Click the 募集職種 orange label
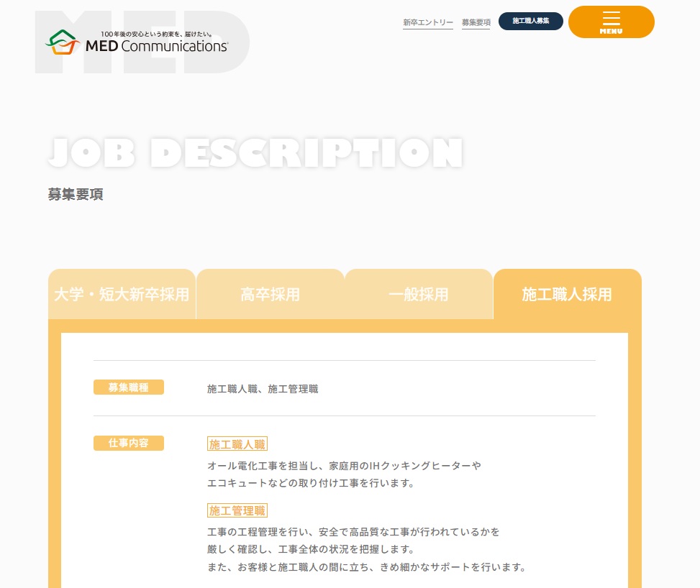Viewport: 700px width, 588px height. click(x=129, y=387)
